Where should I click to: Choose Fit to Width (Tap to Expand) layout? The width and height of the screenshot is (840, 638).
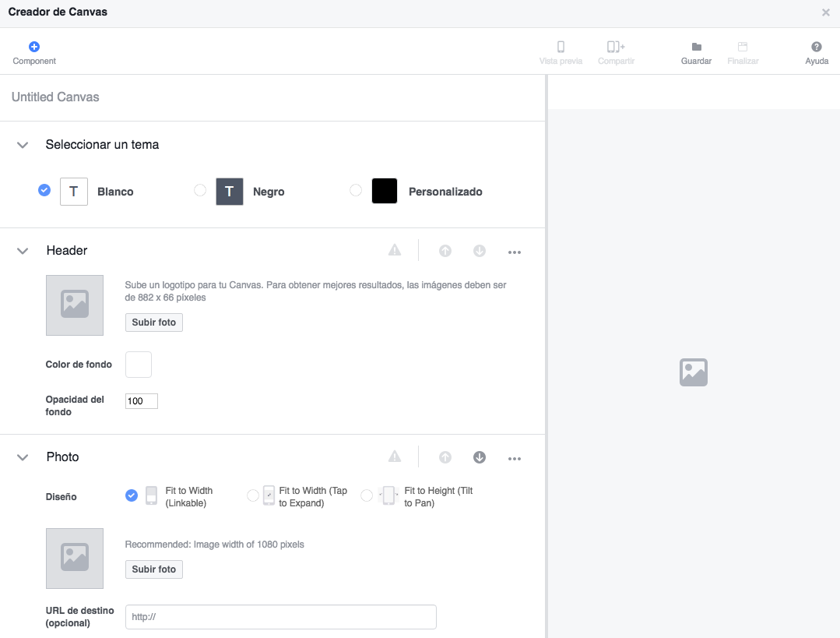coord(253,495)
